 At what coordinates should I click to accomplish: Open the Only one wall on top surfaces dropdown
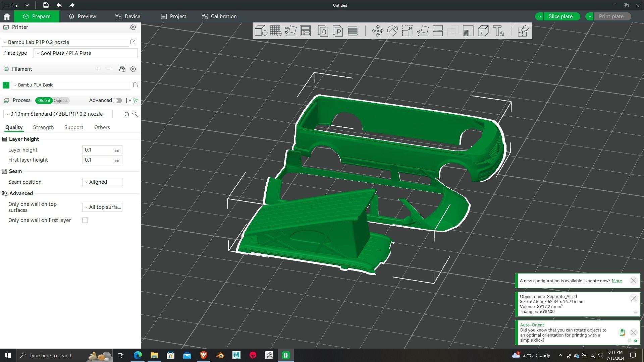(102, 207)
